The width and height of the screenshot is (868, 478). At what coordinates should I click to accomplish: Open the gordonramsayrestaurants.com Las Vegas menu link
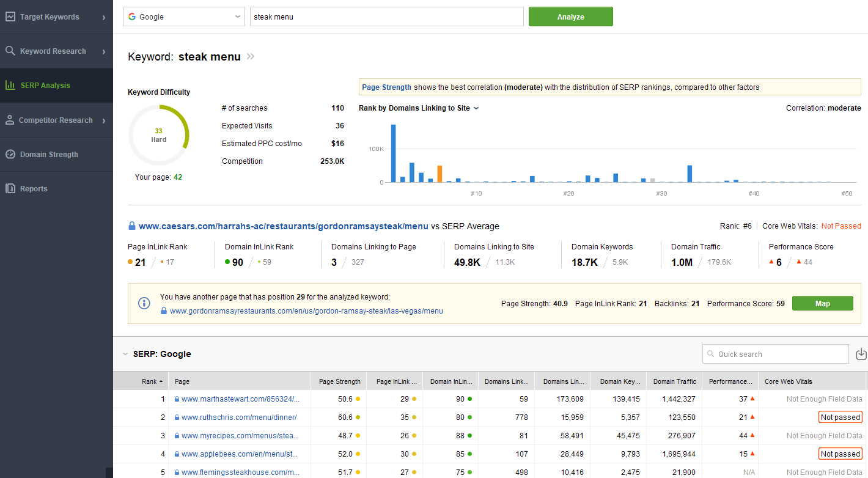point(306,311)
